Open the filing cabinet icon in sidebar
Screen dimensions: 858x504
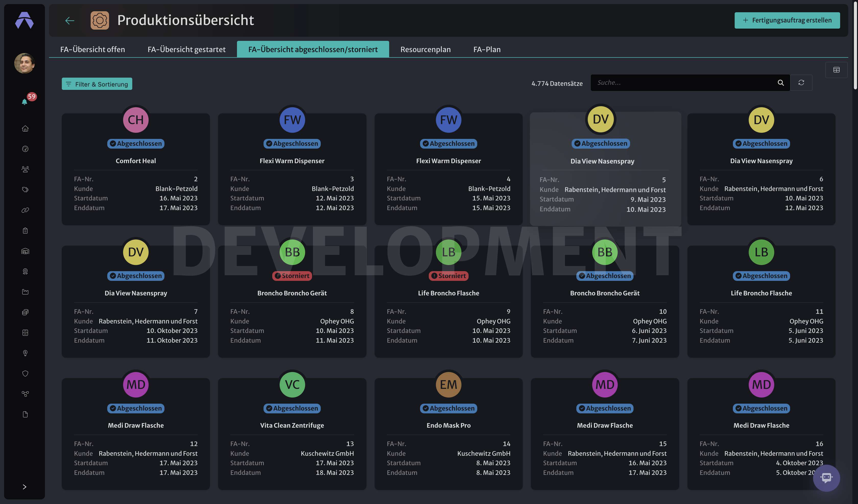coord(25,333)
